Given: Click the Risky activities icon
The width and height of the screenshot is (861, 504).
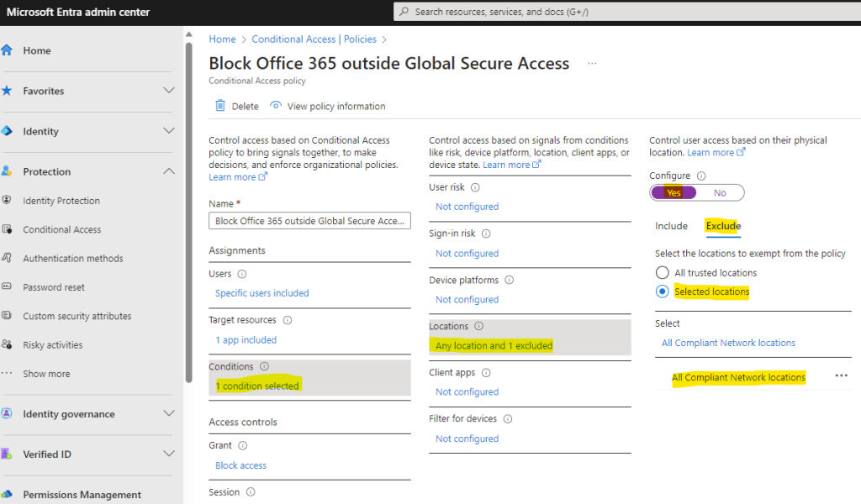Looking at the screenshot, I should (7, 344).
